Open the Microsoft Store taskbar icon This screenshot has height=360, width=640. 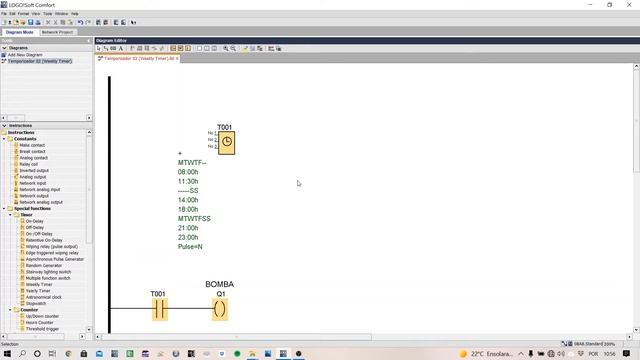(x=84, y=353)
